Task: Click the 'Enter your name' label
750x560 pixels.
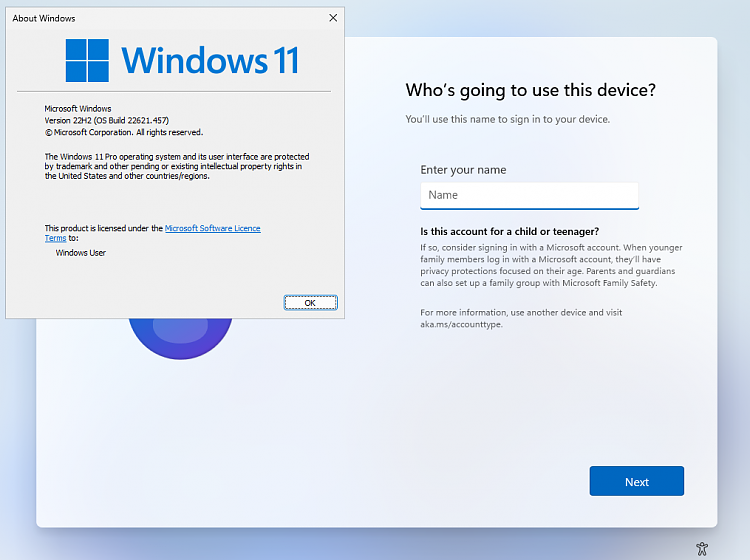Action: click(463, 170)
